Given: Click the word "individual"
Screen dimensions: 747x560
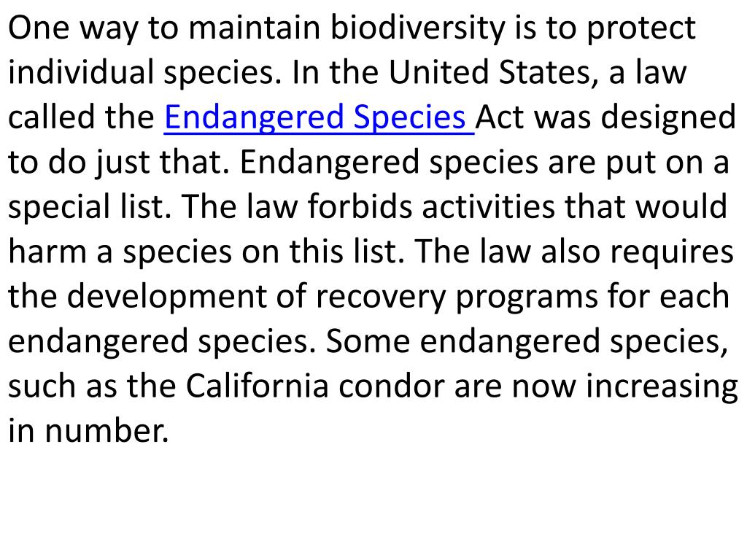Looking at the screenshot, I should [x=81, y=72].
